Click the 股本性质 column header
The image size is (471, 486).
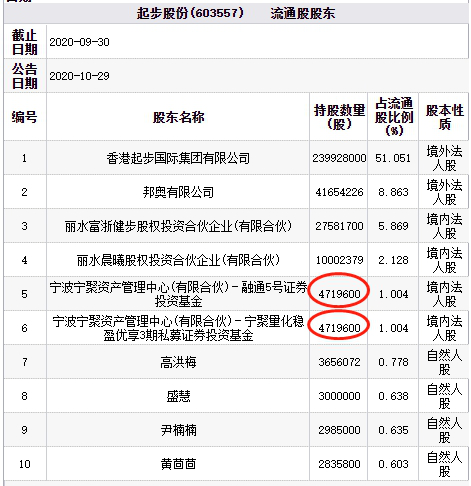point(444,117)
